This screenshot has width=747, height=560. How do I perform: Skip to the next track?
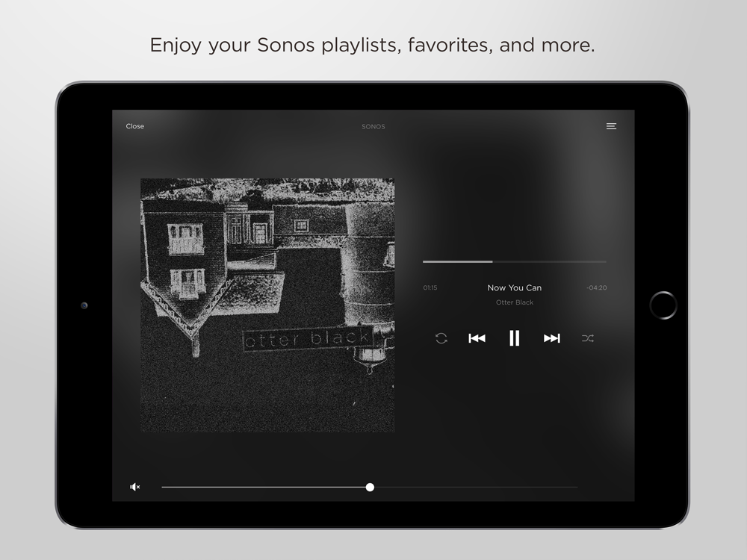[x=552, y=338]
